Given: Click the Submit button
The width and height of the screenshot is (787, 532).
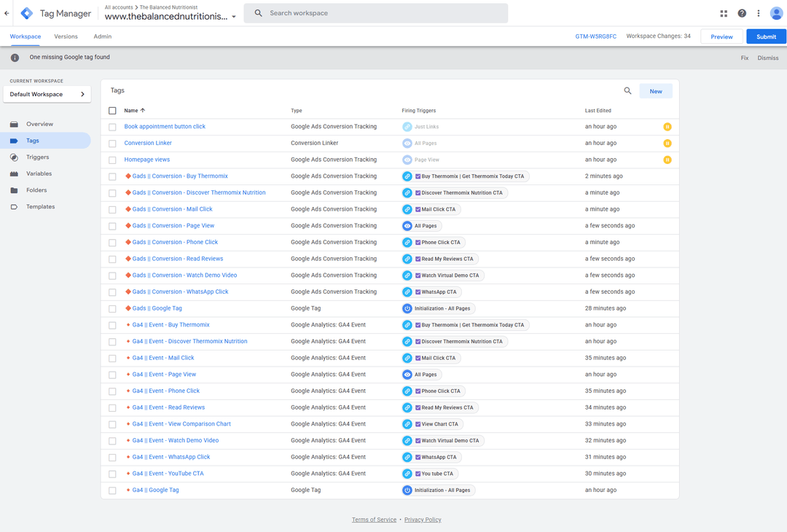Looking at the screenshot, I should point(766,36).
